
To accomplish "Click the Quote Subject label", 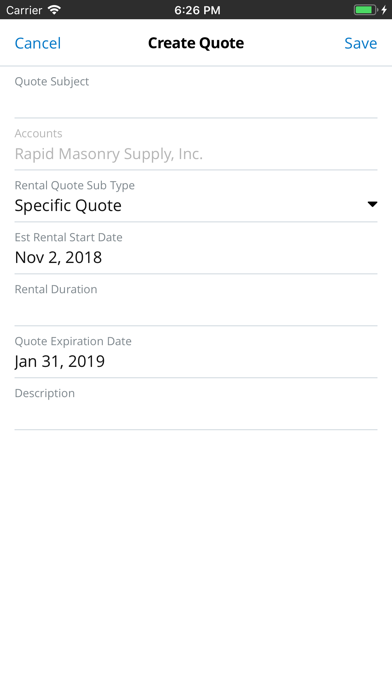I will (x=52, y=82).
